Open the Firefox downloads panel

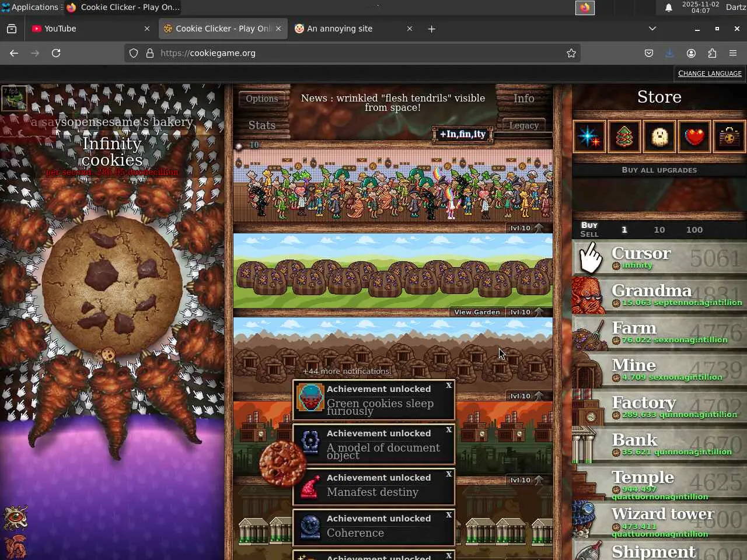click(670, 53)
